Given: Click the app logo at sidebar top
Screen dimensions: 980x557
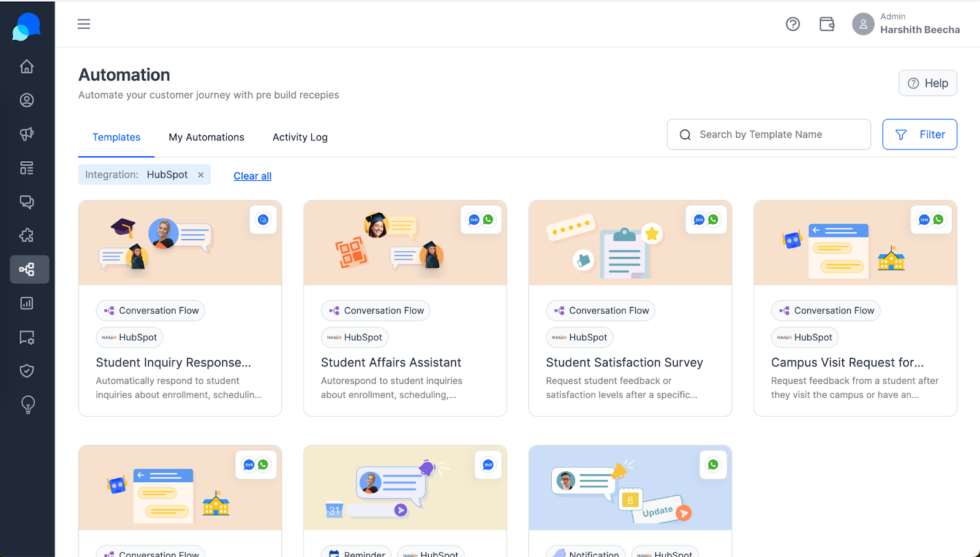Looking at the screenshot, I should click(26, 27).
